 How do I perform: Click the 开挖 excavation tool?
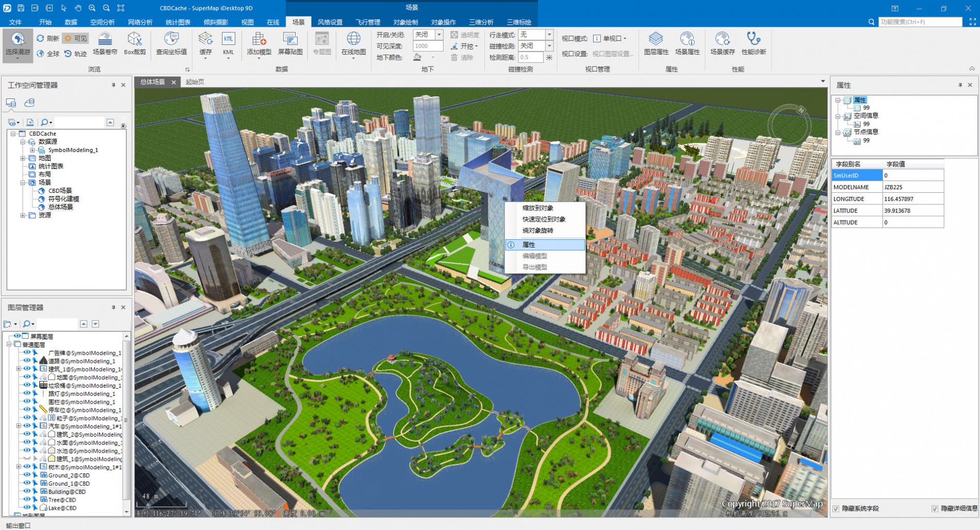pyautogui.click(x=464, y=46)
